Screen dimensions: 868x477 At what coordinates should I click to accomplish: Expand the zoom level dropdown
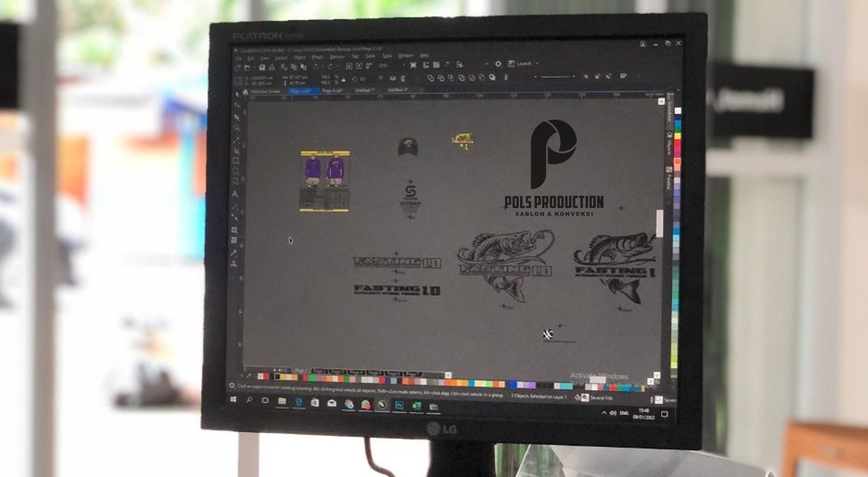pos(404,66)
